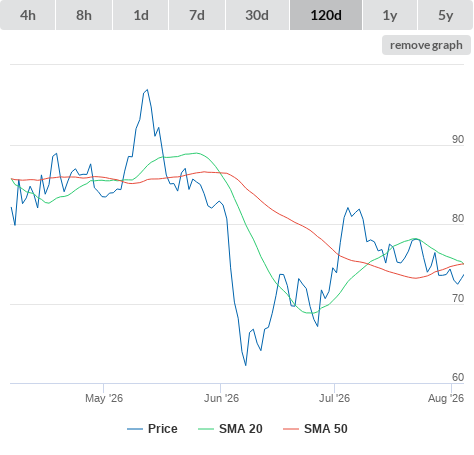Image resolution: width=474 pixels, height=455 pixels.
Task: Switch to the 8h time range
Action: (x=84, y=15)
